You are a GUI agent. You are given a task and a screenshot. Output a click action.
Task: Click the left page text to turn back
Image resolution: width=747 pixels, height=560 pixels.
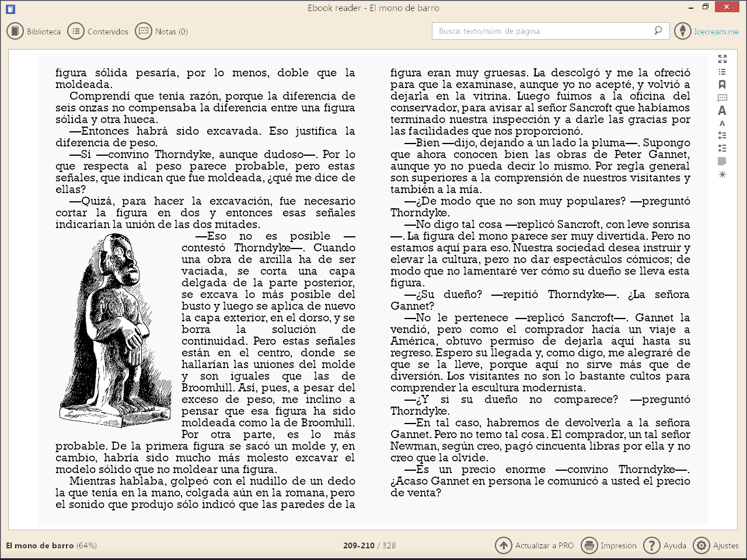[205, 288]
